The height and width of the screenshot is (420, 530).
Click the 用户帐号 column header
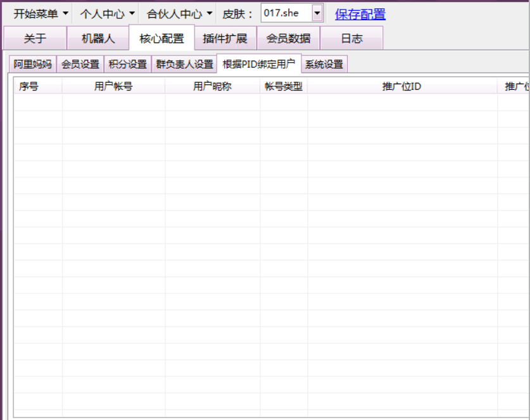click(x=113, y=87)
